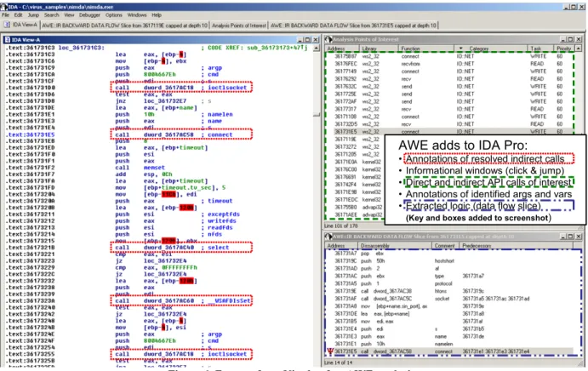Select slice row 361731A7 pop ebx

click(449, 254)
